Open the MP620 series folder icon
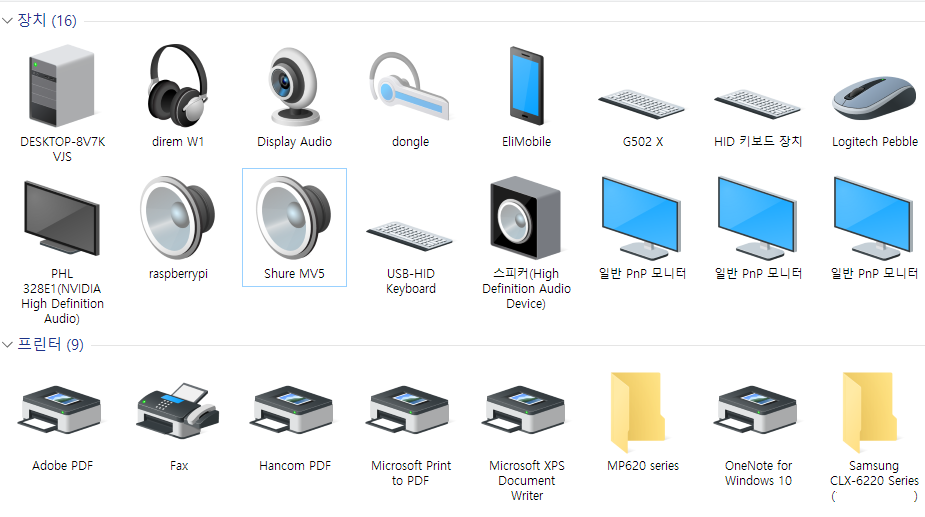The height and width of the screenshot is (517, 925). (x=639, y=411)
